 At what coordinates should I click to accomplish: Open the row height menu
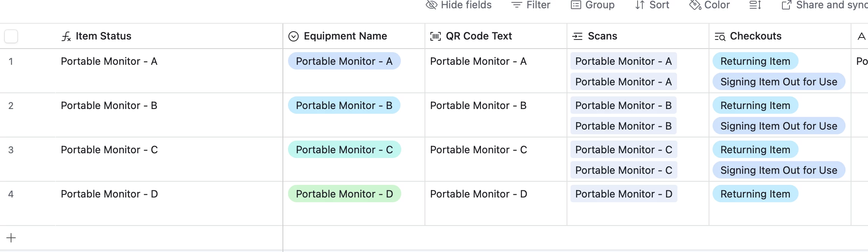point(755,5)
